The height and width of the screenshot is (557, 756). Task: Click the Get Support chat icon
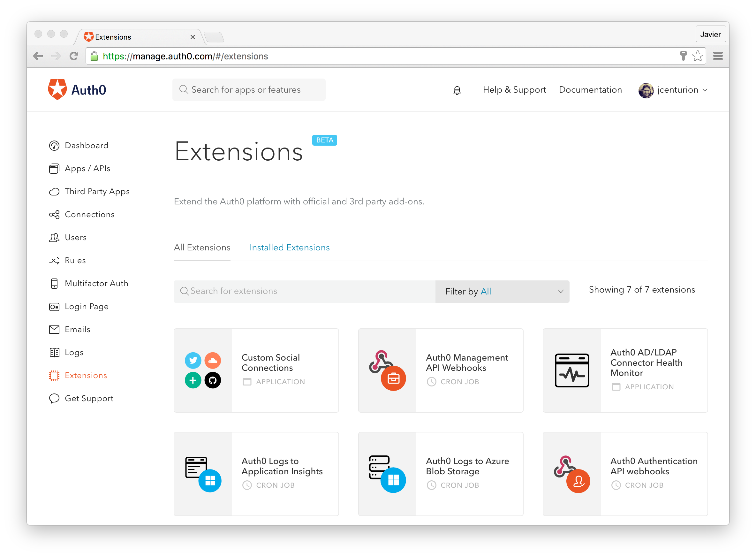tap(54, 398)
